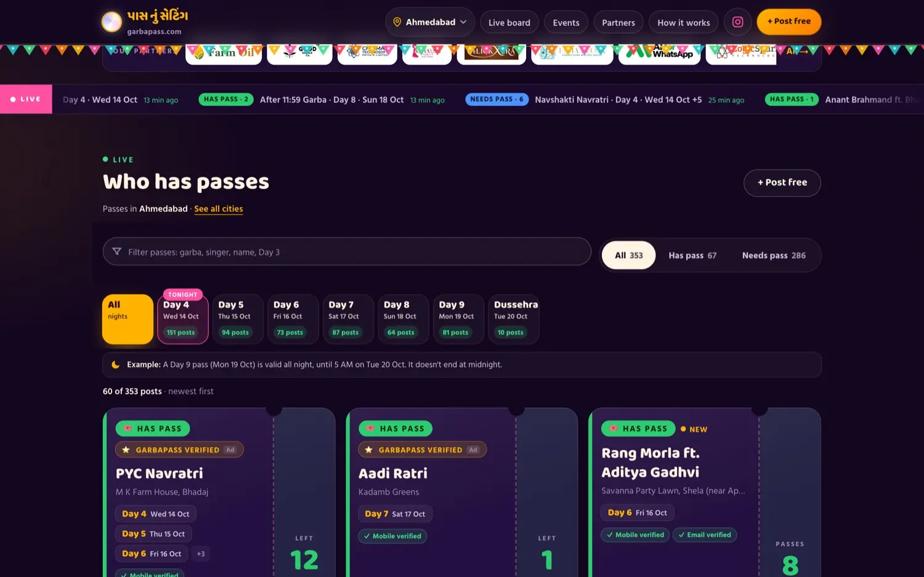Pick the Dussehra Tue 20 Oct tab
This screenshot has width=924, height=577.
point(514,319)
